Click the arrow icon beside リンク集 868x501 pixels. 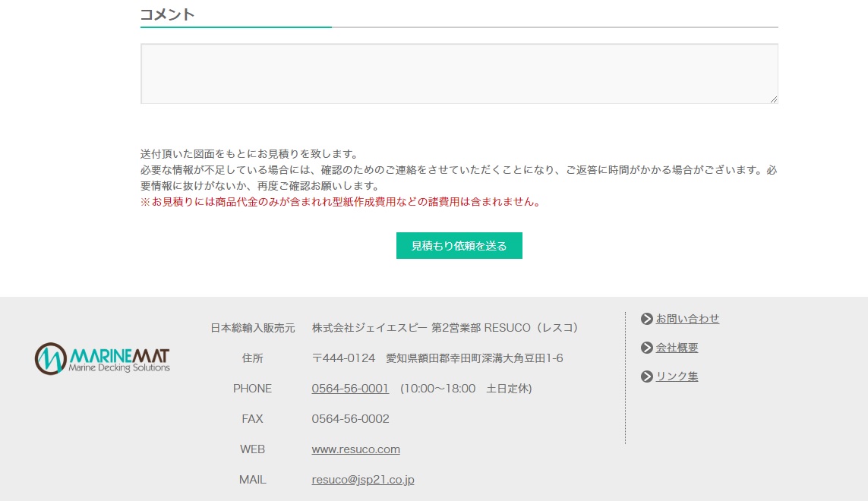[647, 377]
